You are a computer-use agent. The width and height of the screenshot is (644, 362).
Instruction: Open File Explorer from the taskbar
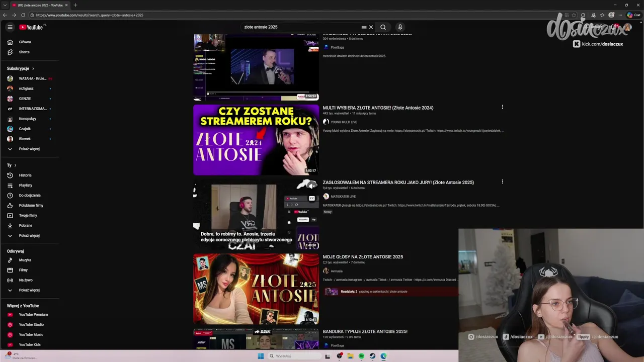[x=350, y=356]
